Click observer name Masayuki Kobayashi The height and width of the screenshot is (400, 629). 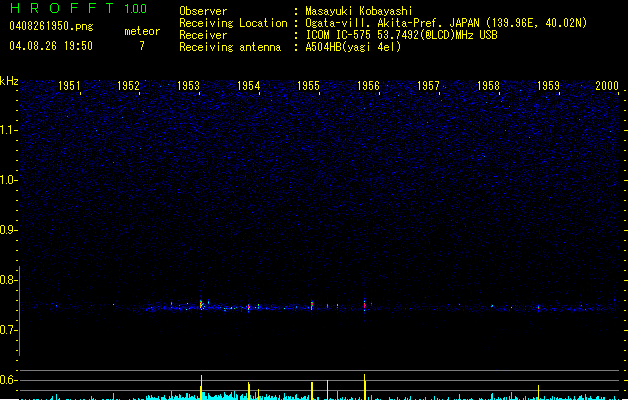(x=359, y=11)
